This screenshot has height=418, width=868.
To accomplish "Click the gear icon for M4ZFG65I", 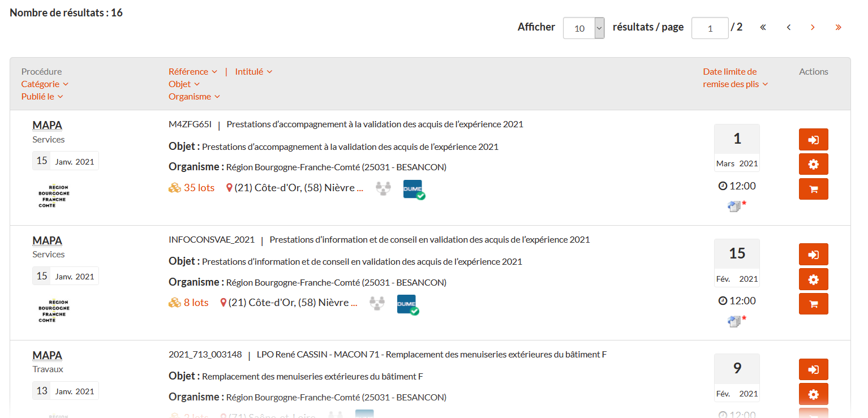I will (813, 164).
